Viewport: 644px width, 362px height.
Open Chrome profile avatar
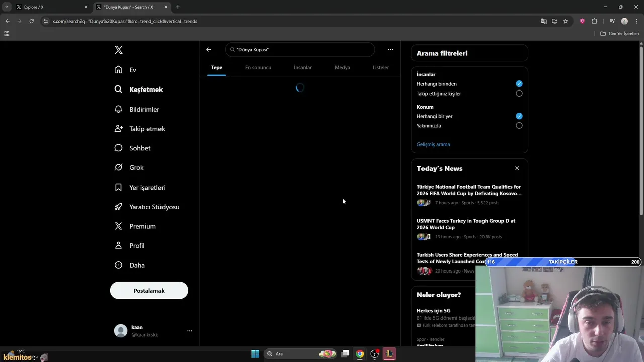pyautogui.click(x=624, y=21)
